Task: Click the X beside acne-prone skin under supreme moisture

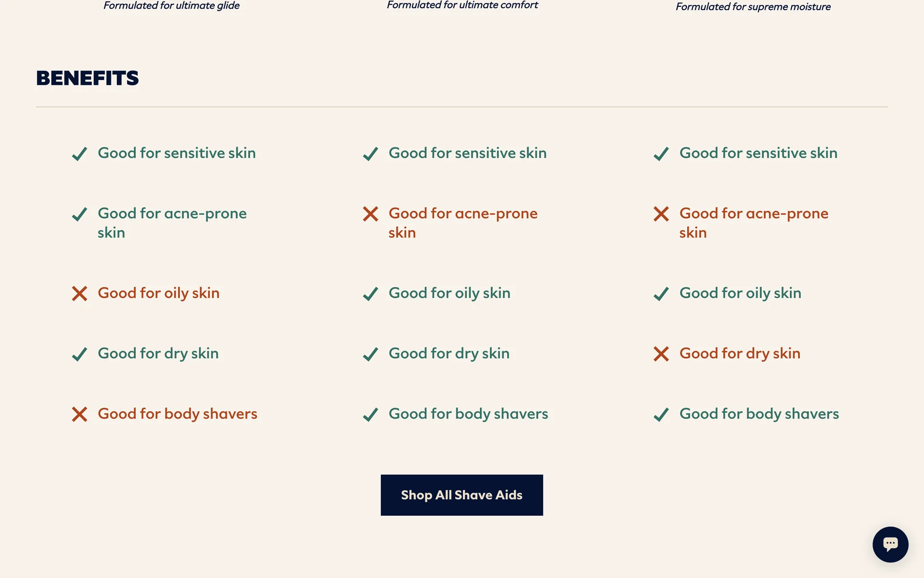Action: pyautogui.click(x=661, y=214)
